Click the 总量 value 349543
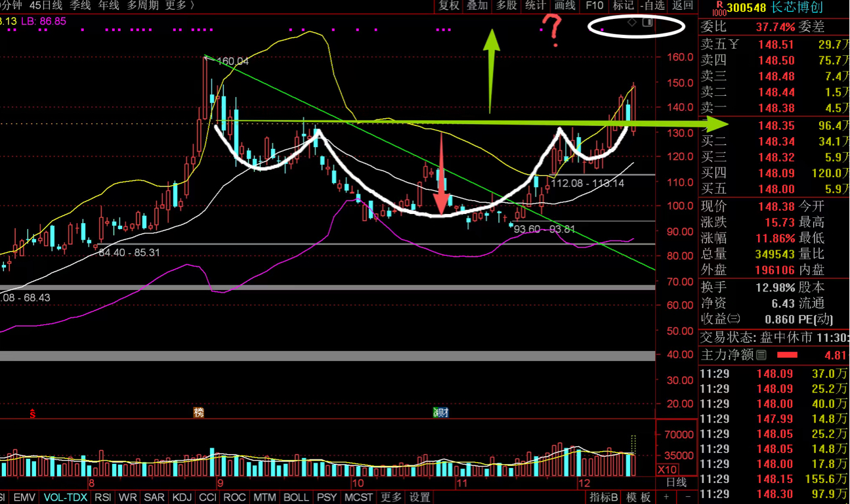 (x=775, y=254)
